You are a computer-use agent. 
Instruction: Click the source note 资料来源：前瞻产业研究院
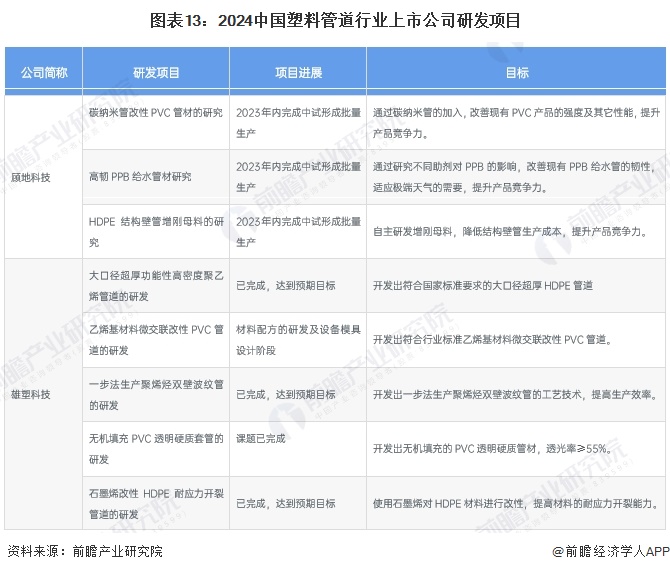pos(85,551)
